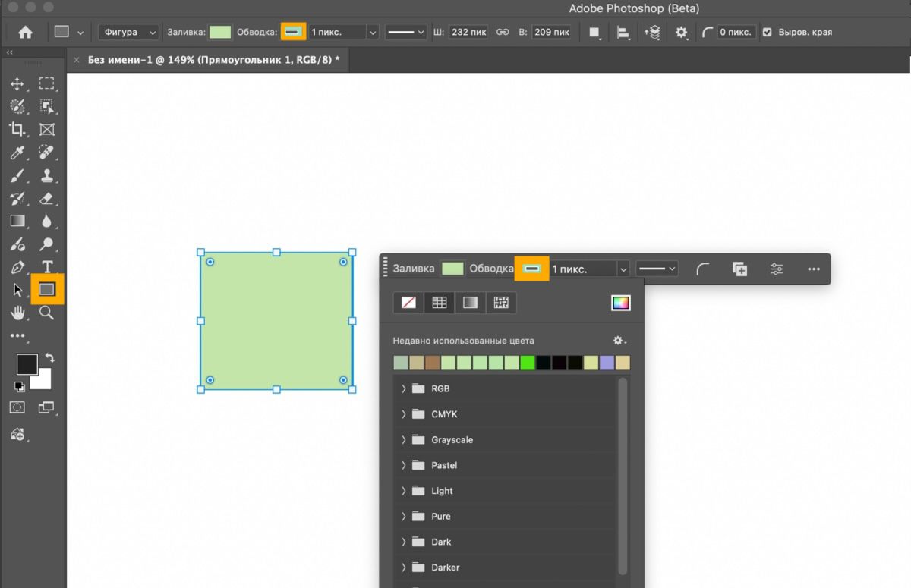Screen dimensions: 911x588
Task: Select the Brush tool
Action: click(17, 176)
